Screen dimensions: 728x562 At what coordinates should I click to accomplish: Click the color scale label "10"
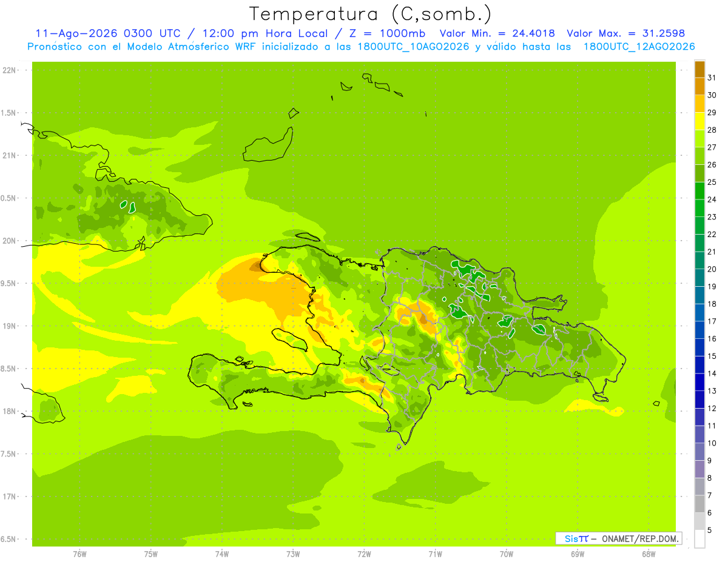pos(712,443)
